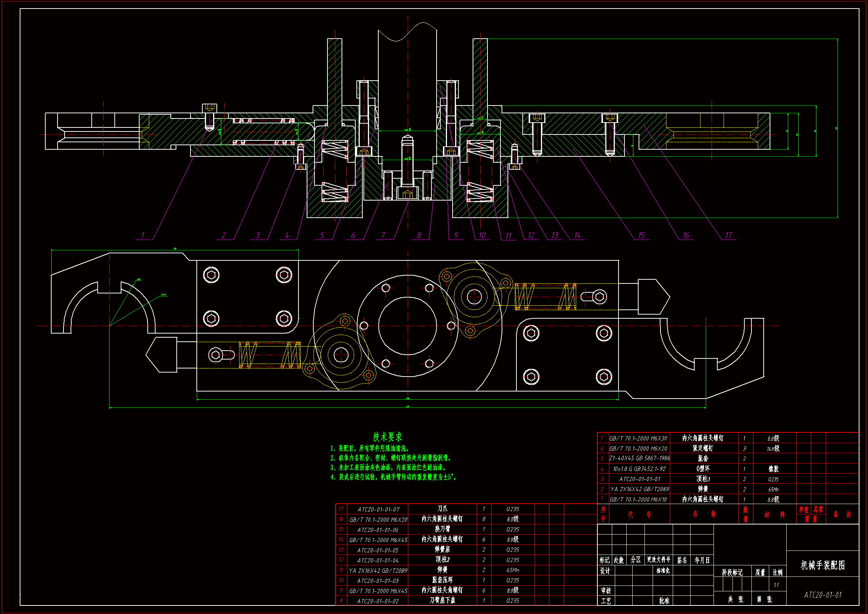Click the 批准 field in title block
The image size is (868, 614).
[664, 601]
